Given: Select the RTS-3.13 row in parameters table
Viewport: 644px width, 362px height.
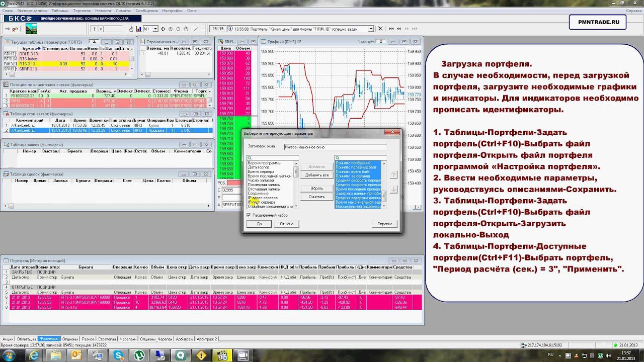Looking at the screenshot, I should pos(66,64).
